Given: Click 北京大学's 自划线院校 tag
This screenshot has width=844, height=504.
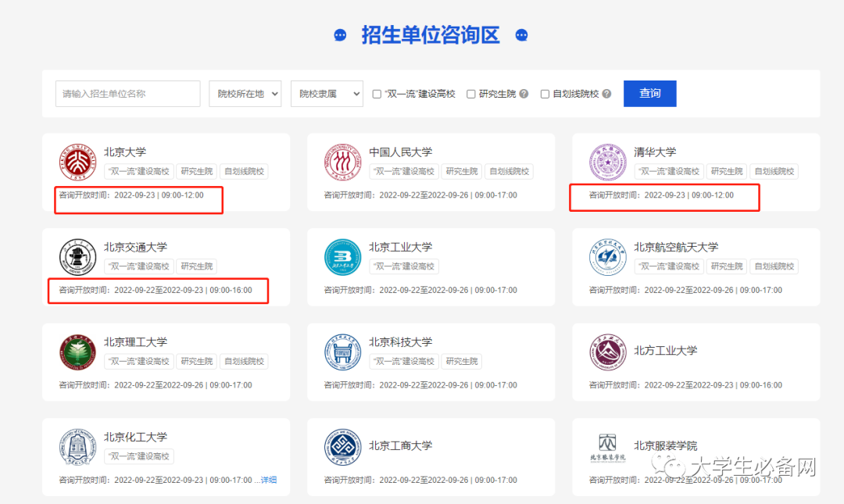Looking at the screenshot, I should click(x=245, y=171).
